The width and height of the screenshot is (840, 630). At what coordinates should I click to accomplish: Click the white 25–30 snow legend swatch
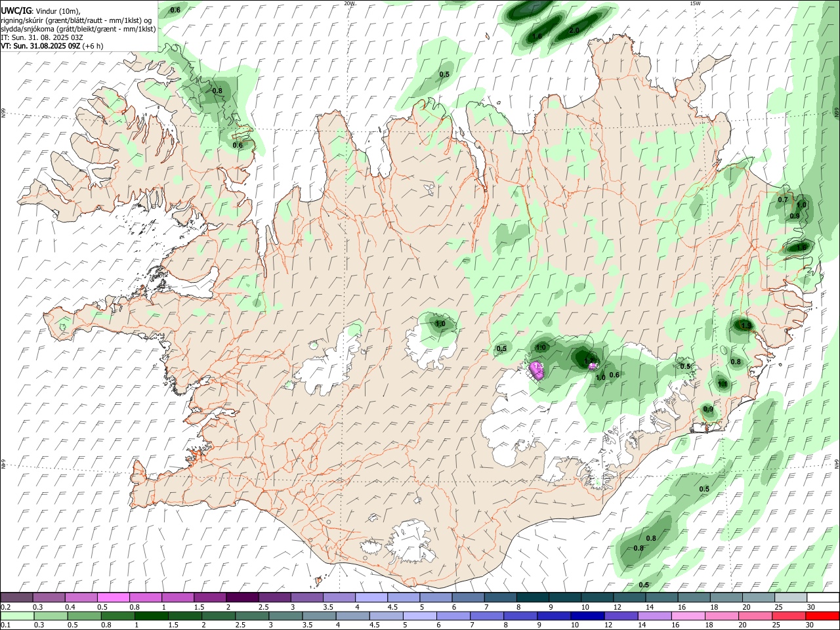tap(791, 598)
